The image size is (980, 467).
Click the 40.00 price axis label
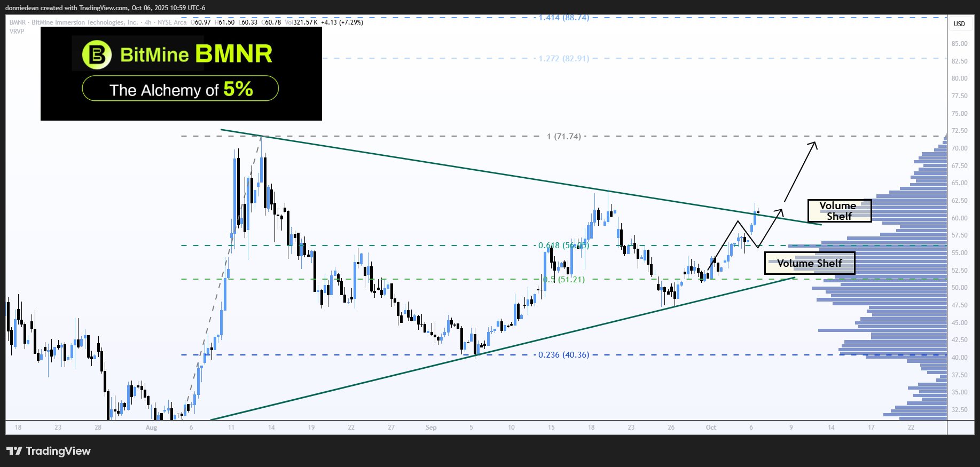click(x=960, y=358)
